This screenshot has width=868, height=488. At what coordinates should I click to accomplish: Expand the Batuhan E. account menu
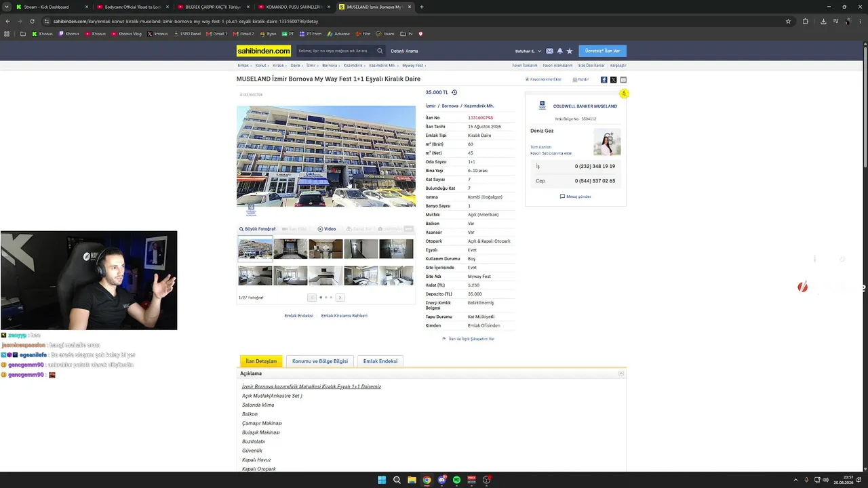tap(528, 51)
